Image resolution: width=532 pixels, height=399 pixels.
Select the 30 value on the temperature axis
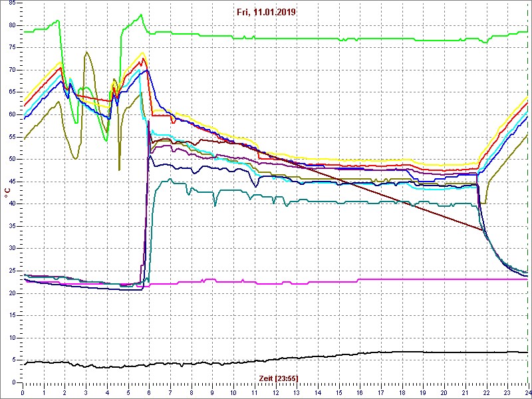pos(12,248)
